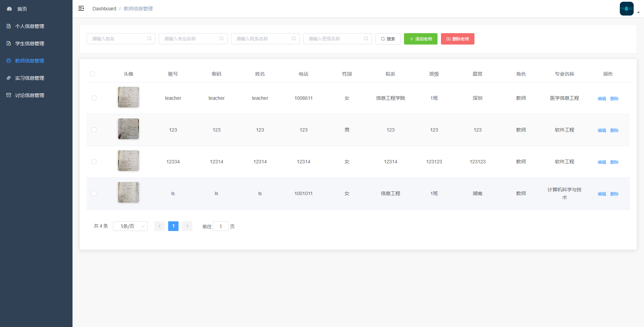Click search icon in major name field
The width and height of the screenshot is (644, 327).
(221, 39)
